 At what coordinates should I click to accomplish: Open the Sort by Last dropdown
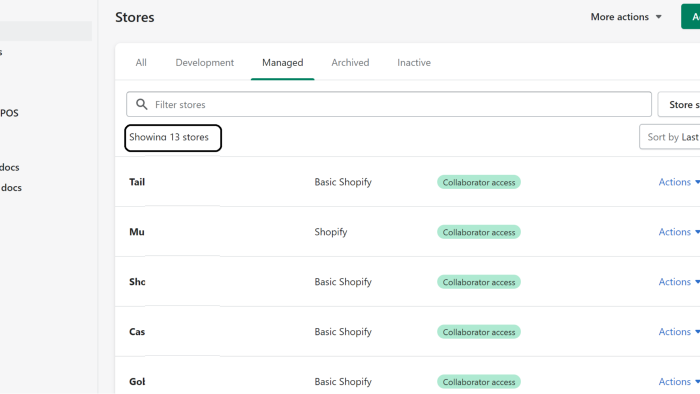pos(670,137)
